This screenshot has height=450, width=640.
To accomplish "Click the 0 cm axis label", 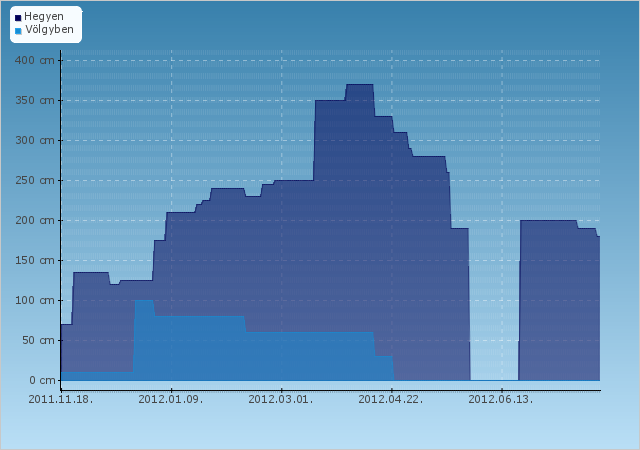I will (x=42, y=381).
